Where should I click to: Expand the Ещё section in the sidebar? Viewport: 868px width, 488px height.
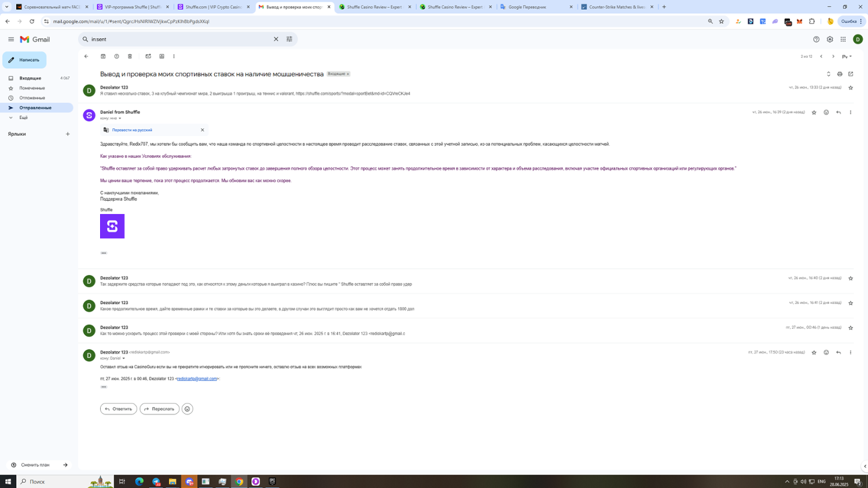click(x=23, y=118)
